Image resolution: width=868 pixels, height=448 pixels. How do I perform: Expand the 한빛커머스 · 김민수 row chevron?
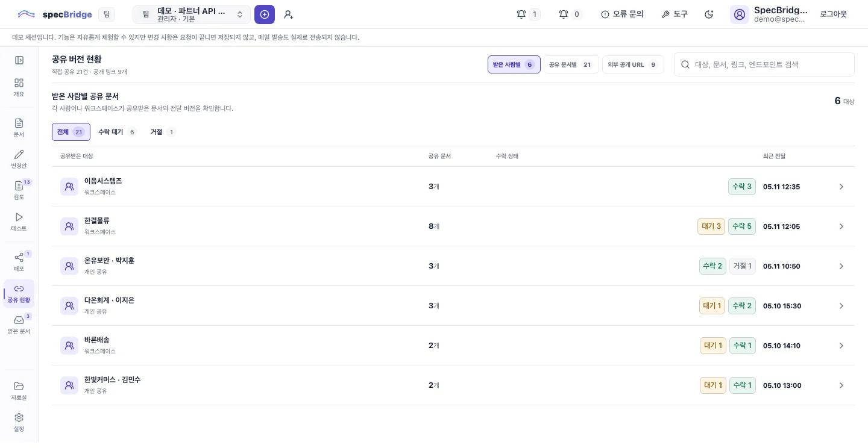(x=841, y=385)
